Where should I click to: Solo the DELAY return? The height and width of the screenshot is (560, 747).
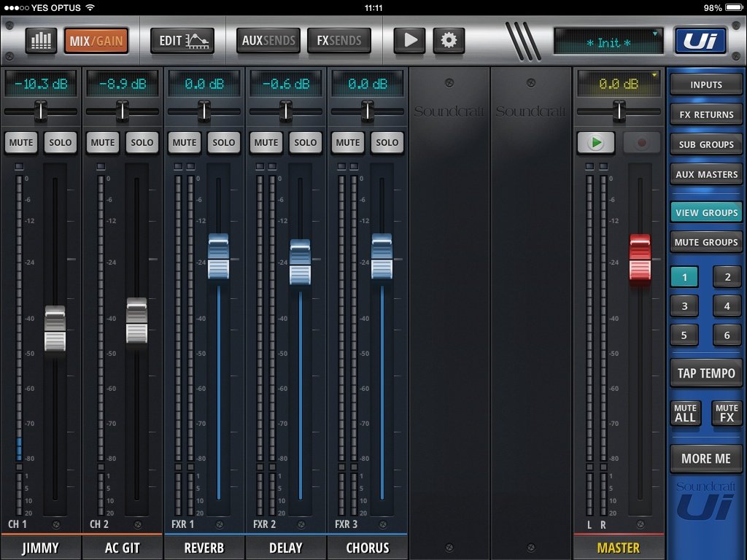click(x=306, y=142)
